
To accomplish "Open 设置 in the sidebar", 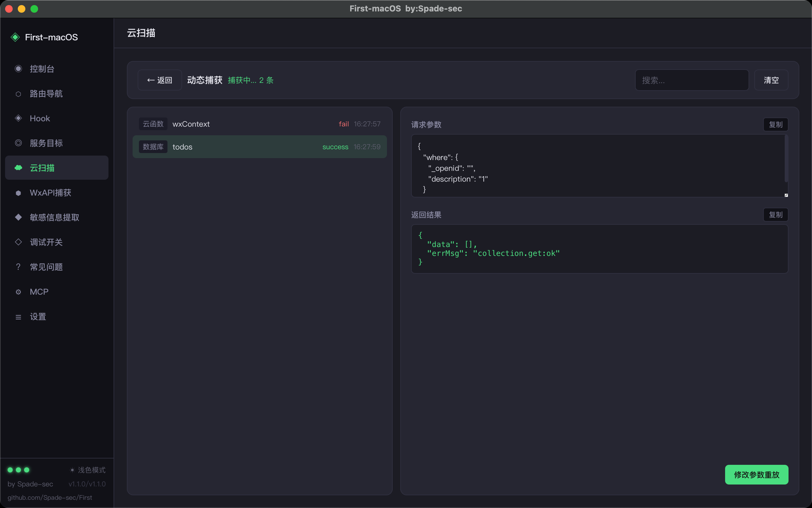I will (57, 317).
